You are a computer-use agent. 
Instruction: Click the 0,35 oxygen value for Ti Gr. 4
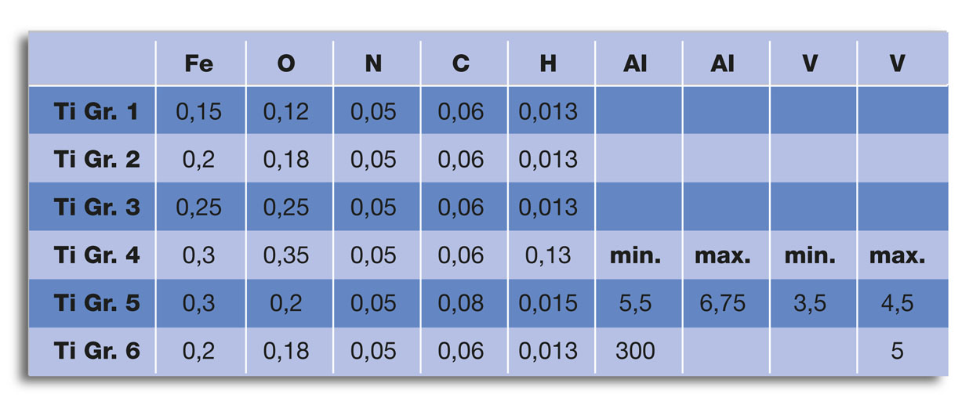pos(286,255)
